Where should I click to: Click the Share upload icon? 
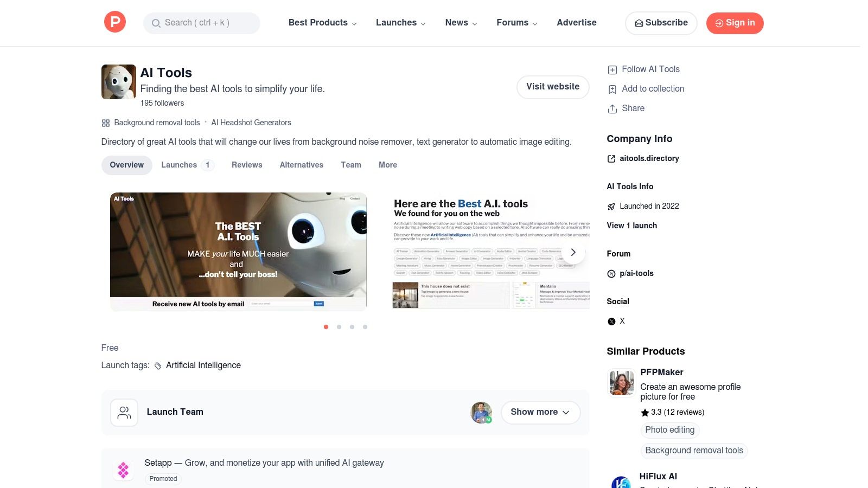[x=612, y=108]
